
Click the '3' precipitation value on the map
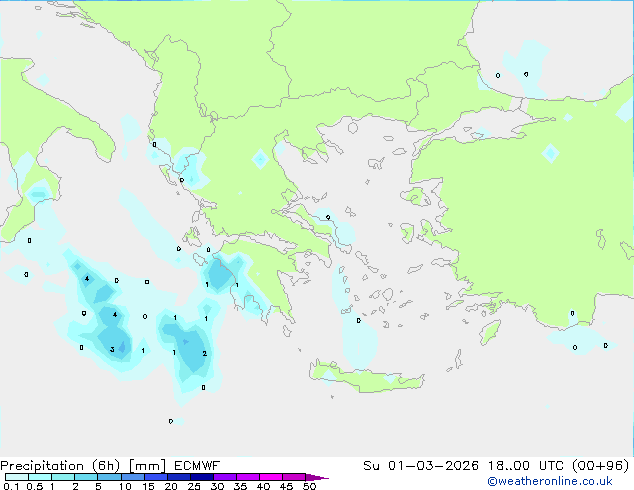tap(112, 349)
